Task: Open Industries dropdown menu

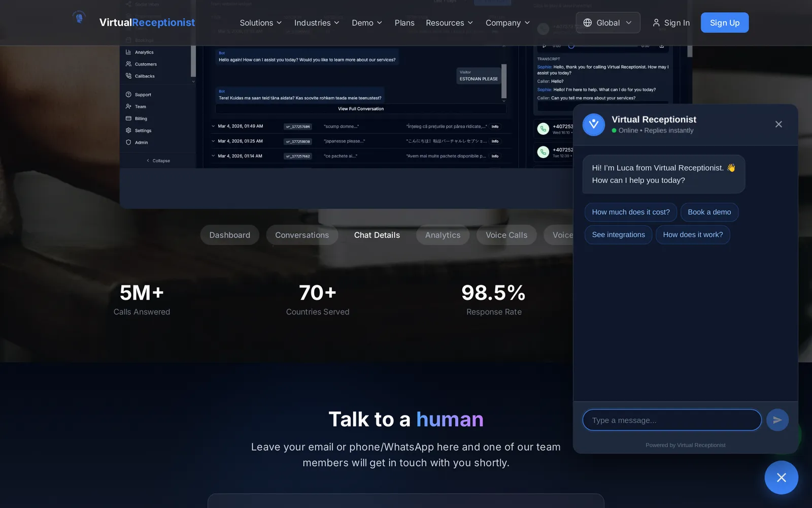Action: point(317,23)
